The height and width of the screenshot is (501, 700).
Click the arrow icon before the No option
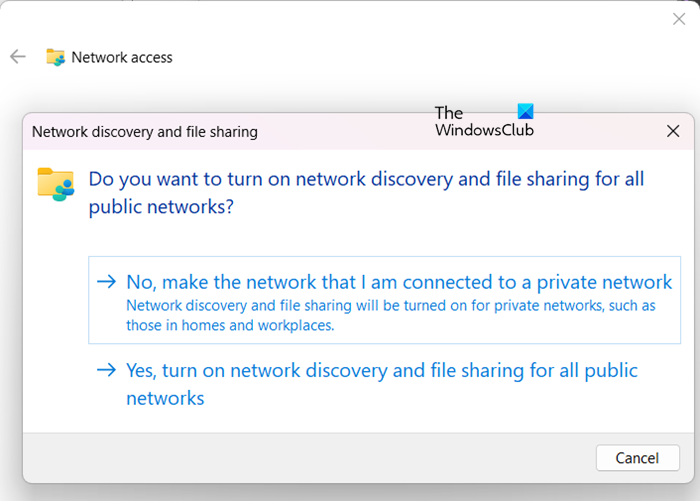coord(106,282)
